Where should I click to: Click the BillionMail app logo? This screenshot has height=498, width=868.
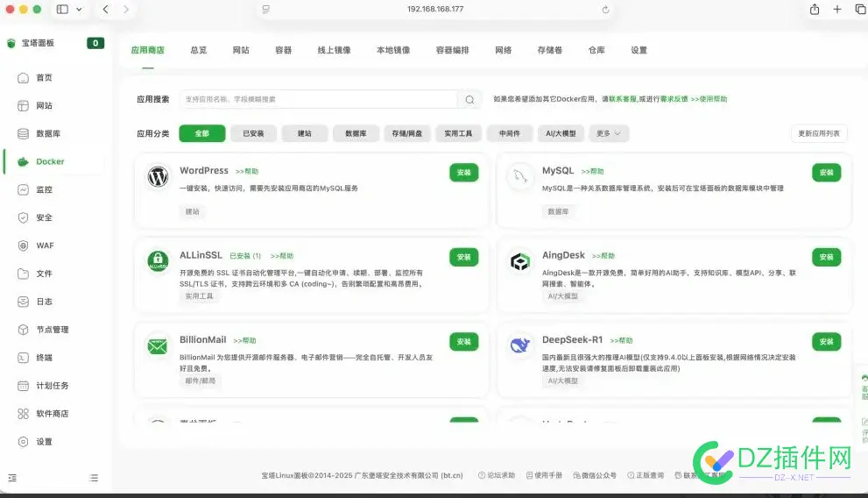click(x=158, y=345)
